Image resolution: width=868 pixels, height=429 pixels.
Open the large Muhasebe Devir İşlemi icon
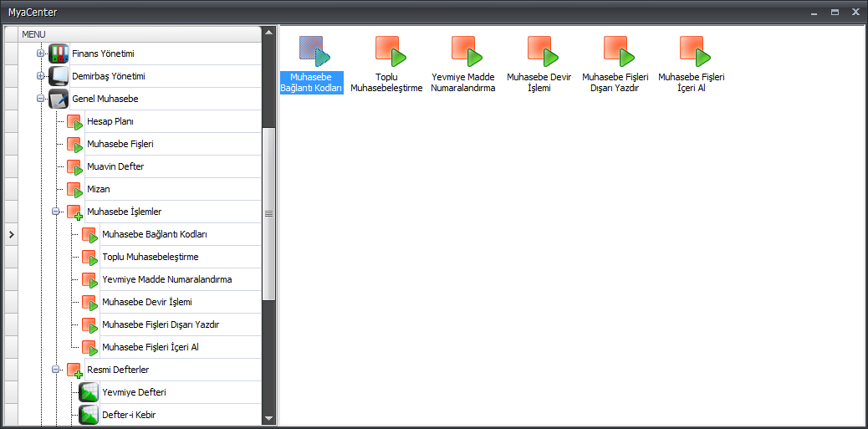pos(543,51)
